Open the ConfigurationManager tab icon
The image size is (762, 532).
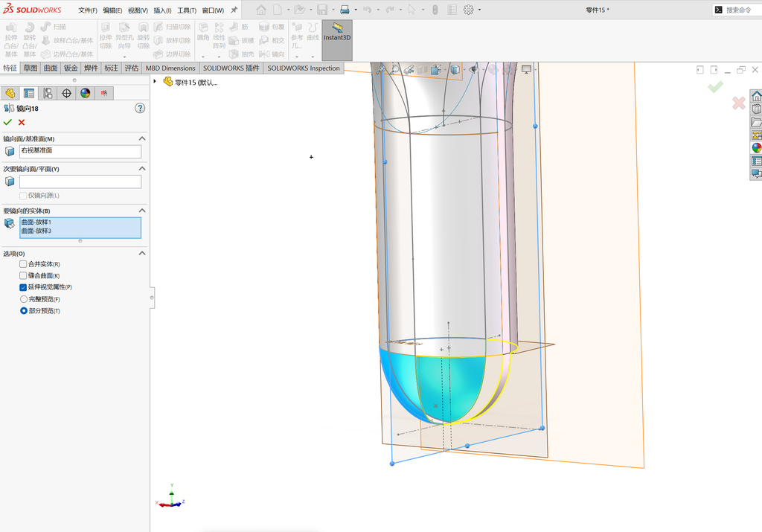coord(48,93)
